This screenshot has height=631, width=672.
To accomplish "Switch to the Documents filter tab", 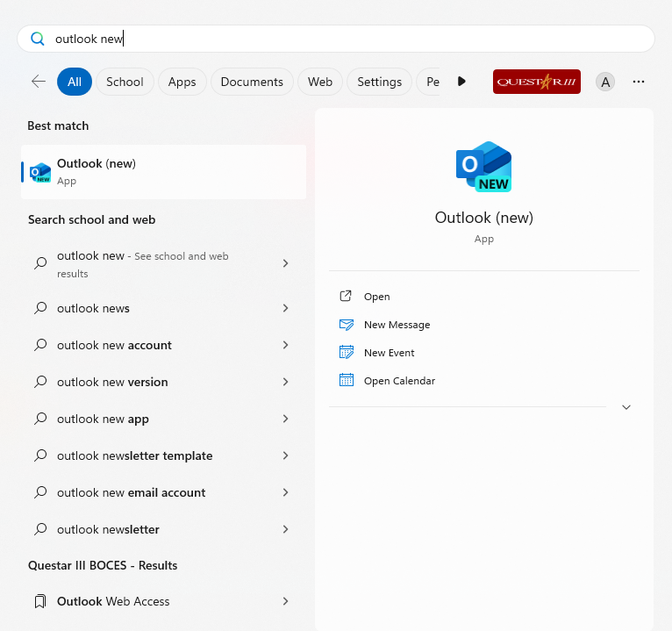I will [x=252, y=82].
